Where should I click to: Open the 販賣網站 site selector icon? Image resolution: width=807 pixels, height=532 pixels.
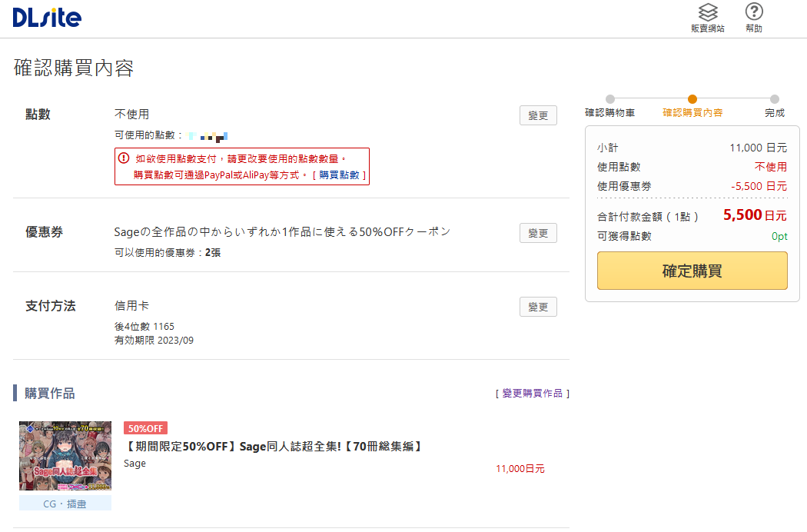tap(707, 17)
